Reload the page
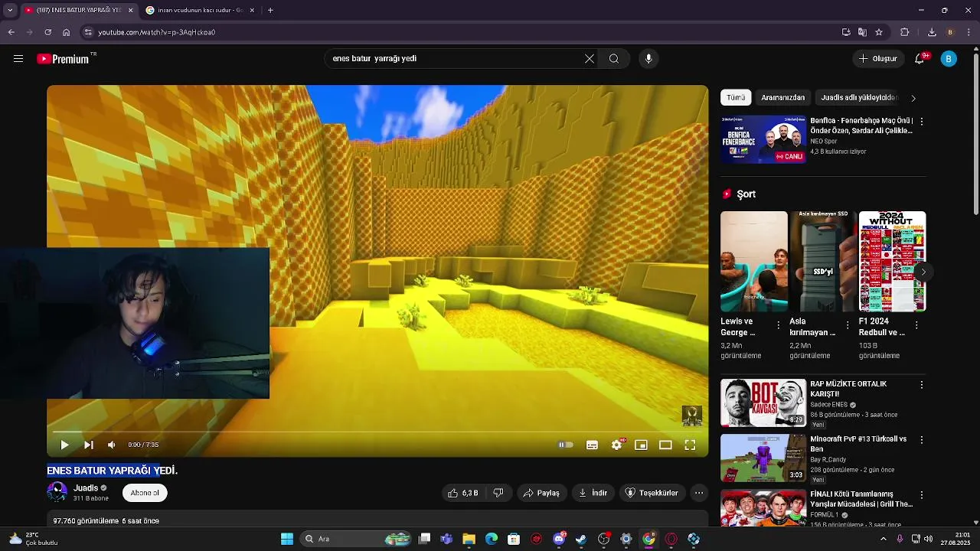Screen dimensions: 980x551 click(x=47, y=32)
